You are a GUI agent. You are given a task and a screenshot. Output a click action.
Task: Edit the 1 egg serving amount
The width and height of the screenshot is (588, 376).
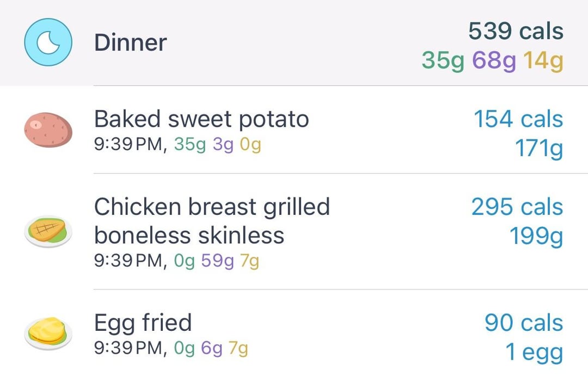[535, 353]
